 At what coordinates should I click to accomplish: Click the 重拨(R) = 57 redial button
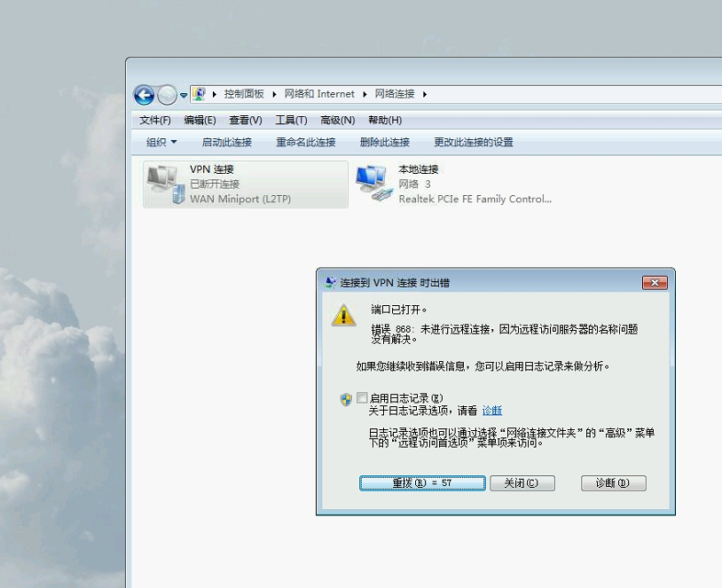coord(422,483)
